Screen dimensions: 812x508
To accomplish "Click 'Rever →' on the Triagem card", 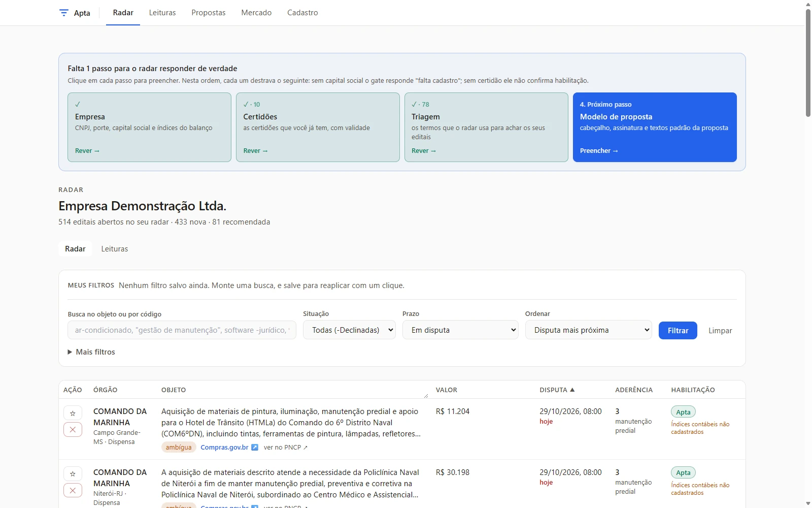I will 424,151.
